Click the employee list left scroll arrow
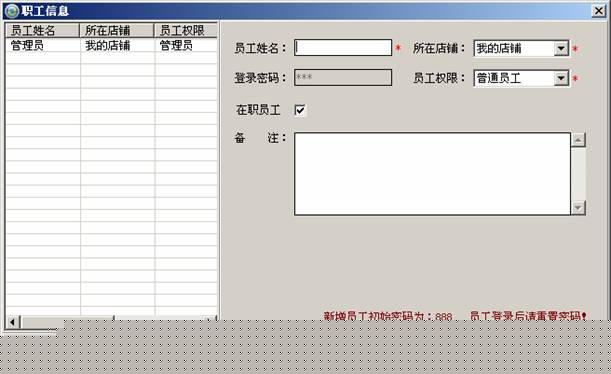This screenshot has height=374, width=611. click(x=13, y=322)
